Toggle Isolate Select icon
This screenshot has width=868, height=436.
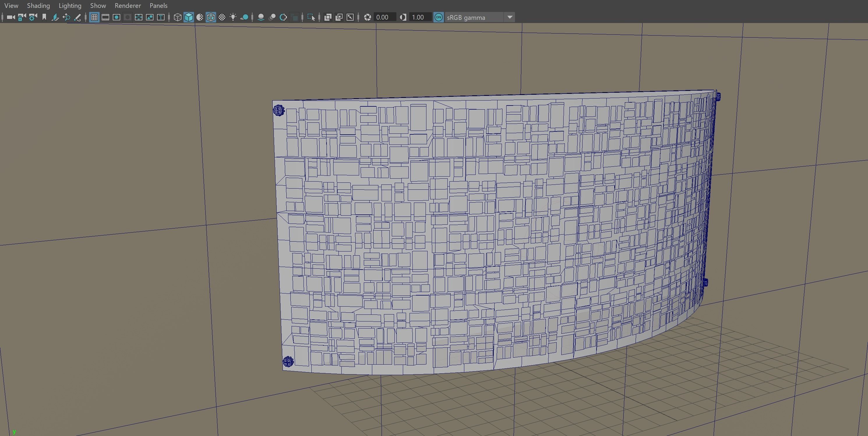pyautogui.click(x=311, y=17)
